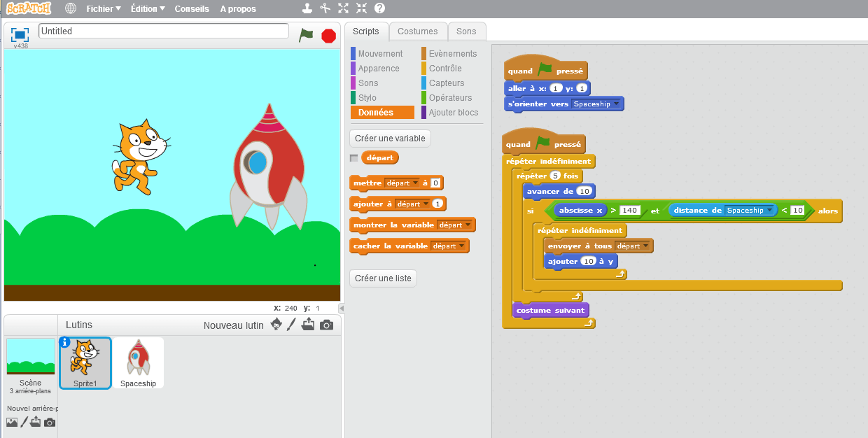Switch to the Costumes tab

[418, 31]
